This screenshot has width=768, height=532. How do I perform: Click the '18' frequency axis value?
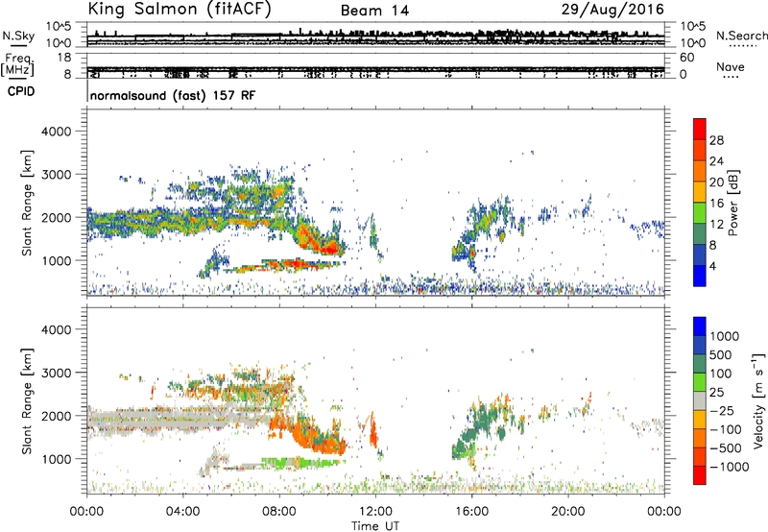64,58
